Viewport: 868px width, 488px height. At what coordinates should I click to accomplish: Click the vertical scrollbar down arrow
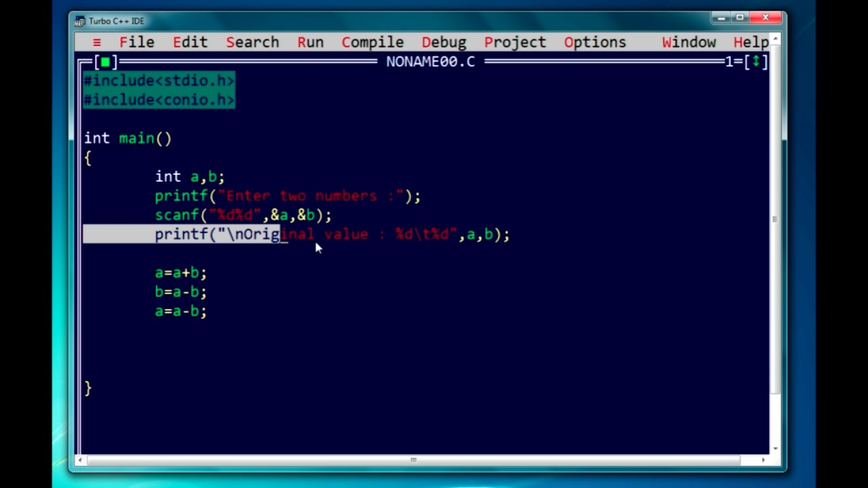coord(776,449)
